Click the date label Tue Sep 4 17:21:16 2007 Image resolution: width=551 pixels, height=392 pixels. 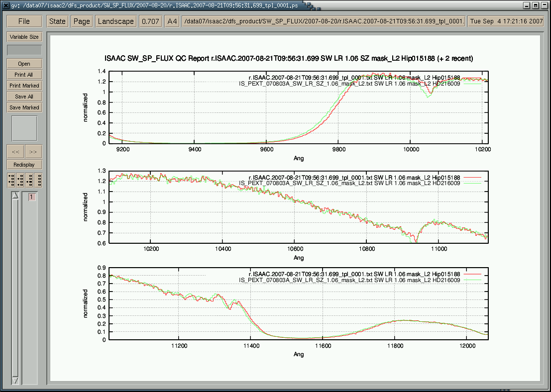point(506,21)
